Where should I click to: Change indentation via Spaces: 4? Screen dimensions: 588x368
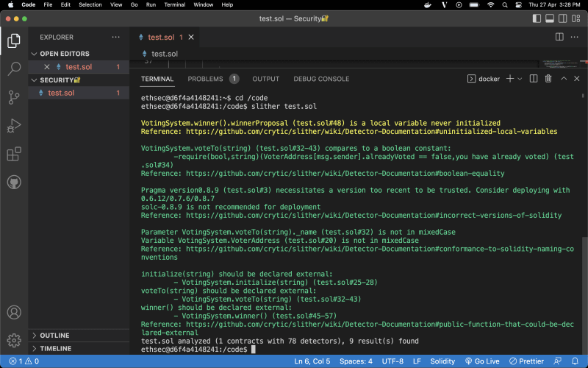(356, 361)
